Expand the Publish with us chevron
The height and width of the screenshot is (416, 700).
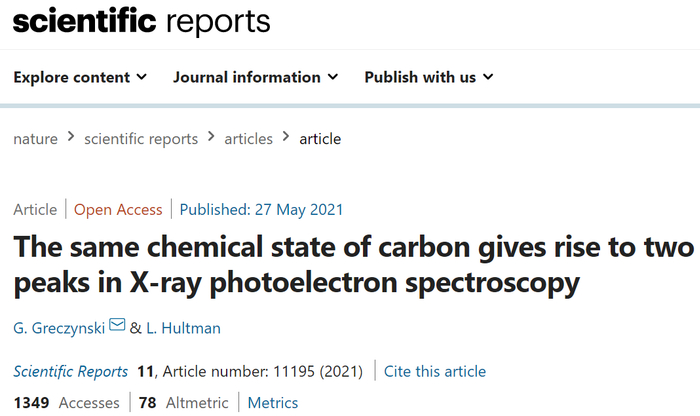point(487,77)
